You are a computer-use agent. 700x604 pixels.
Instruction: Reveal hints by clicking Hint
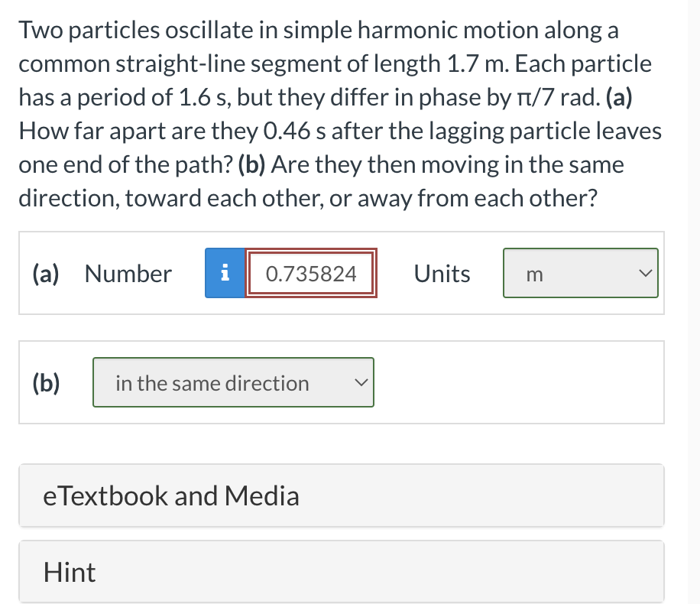point(341,571)
